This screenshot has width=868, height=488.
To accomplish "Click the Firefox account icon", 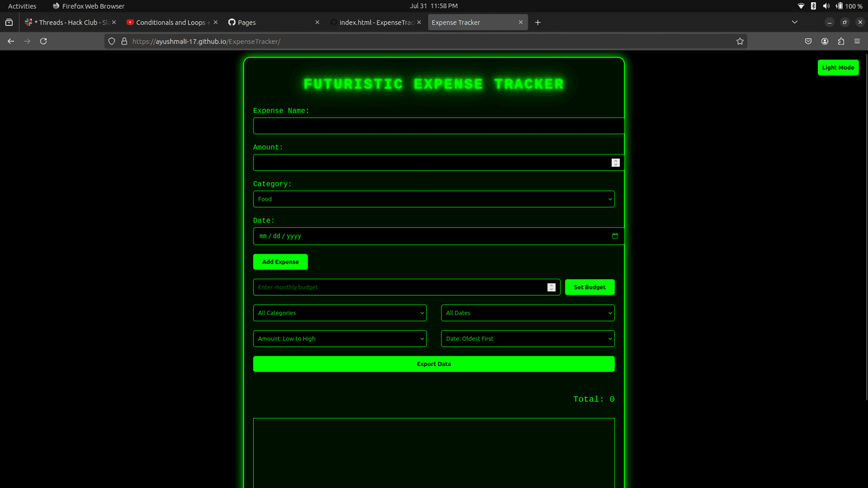I will [x=825, y=41].
